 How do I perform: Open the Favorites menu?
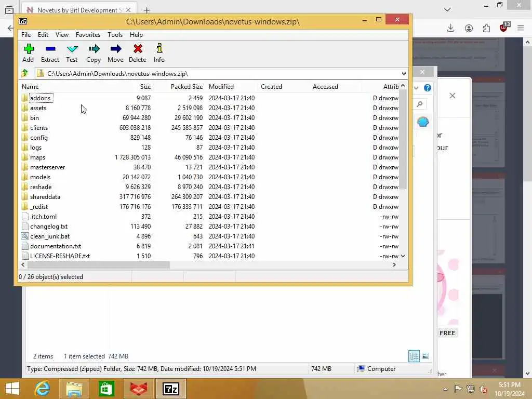(x=88, y=35)
